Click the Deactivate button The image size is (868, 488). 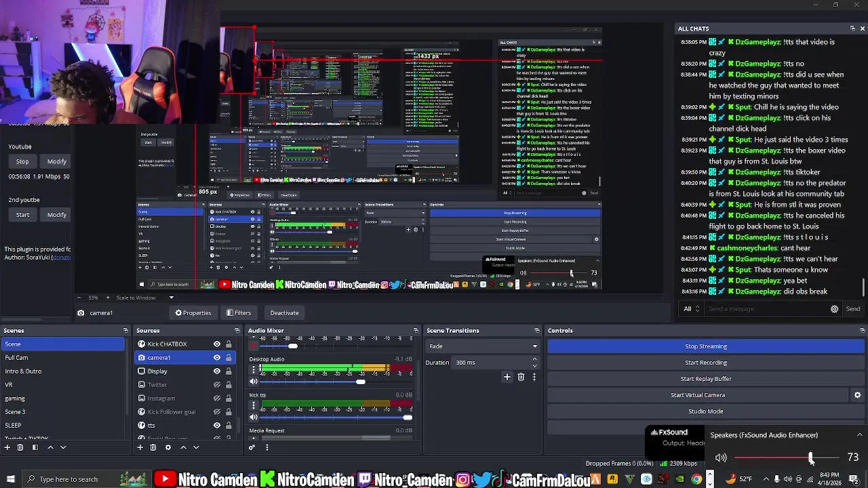(284, 313)
